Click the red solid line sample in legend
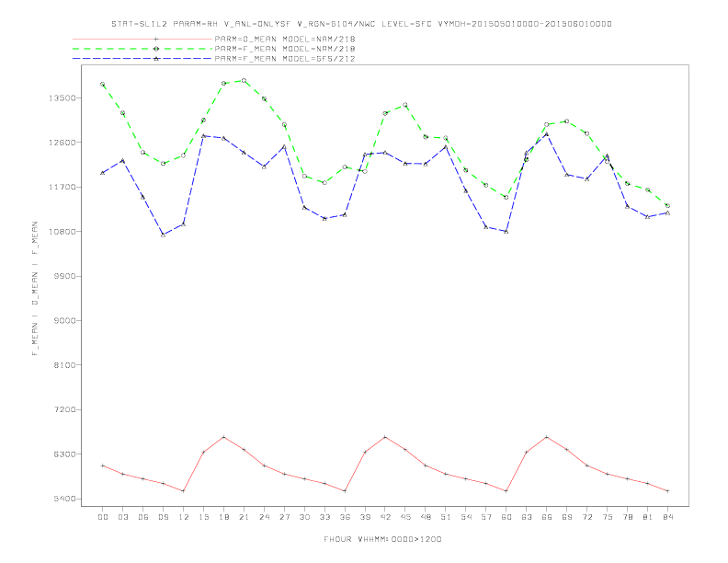 pos(142,39)
